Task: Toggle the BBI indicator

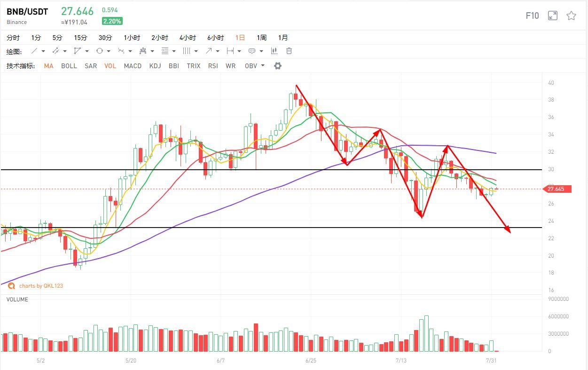Action: pos(173,66)
